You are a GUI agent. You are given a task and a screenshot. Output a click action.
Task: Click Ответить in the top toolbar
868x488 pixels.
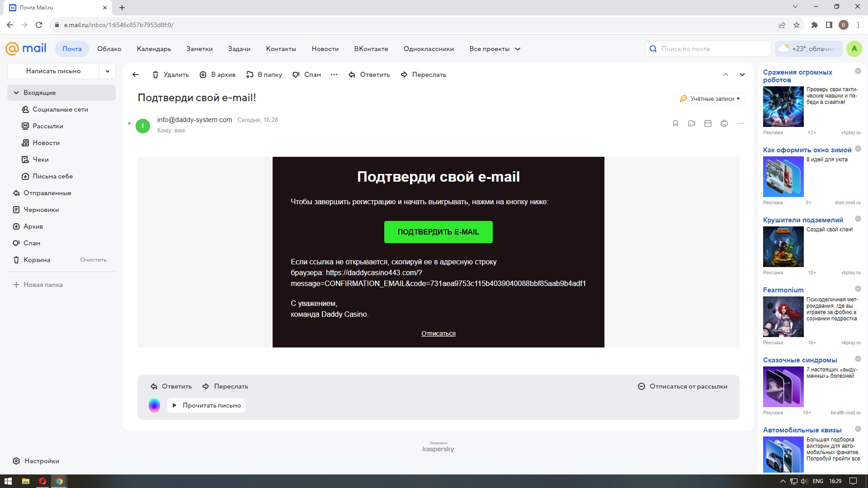click(x=369, y=75)
